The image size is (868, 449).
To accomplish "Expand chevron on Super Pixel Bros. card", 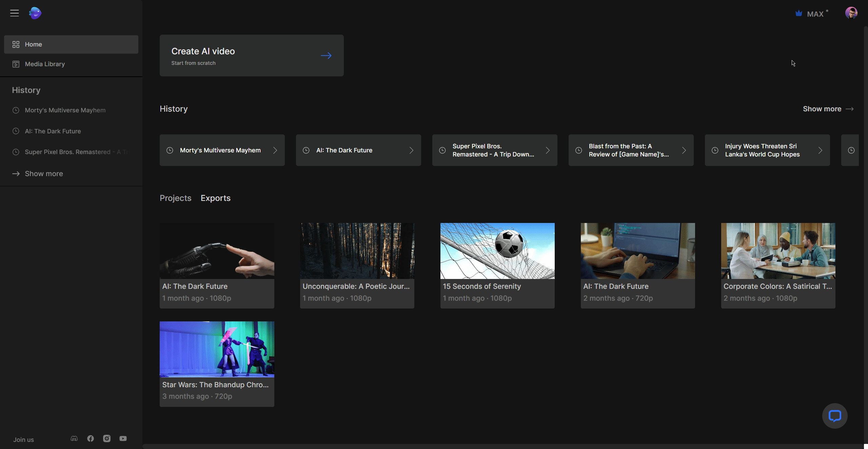I will [x=548, y=150].
